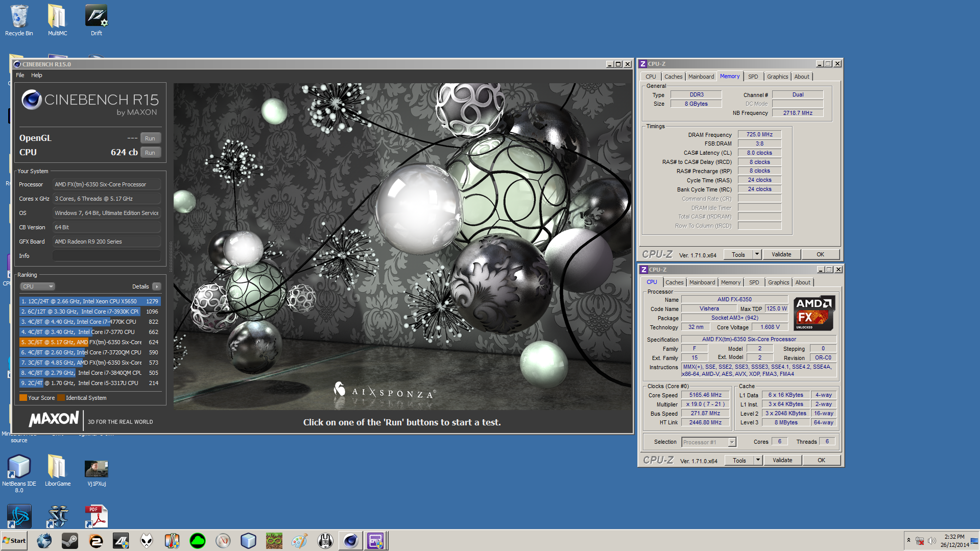The height and width of the screenshot is (551, 980).
Task: Click the network status tray icon
Action: pos(920,541)
